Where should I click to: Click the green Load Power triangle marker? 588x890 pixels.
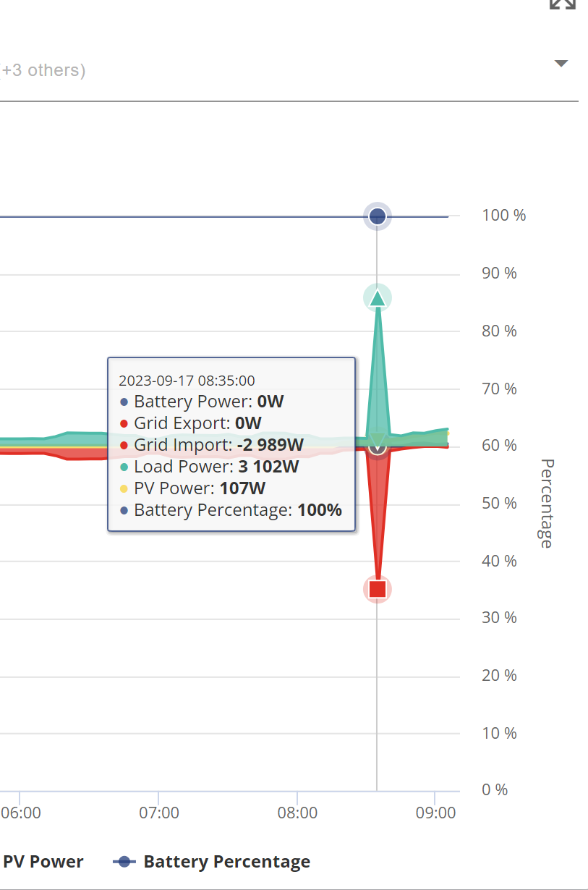(377, 297)
